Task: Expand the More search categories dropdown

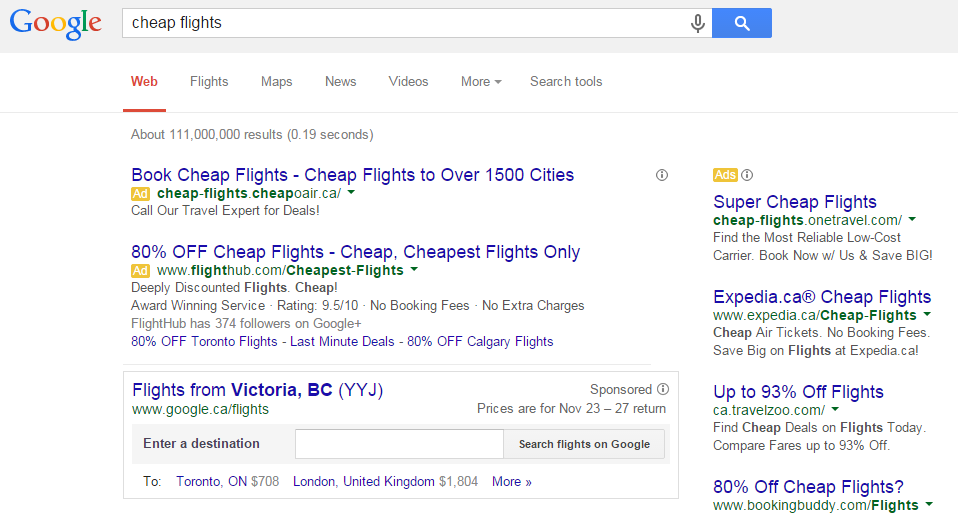Action: pyautogui.click(x=481, y=82)
